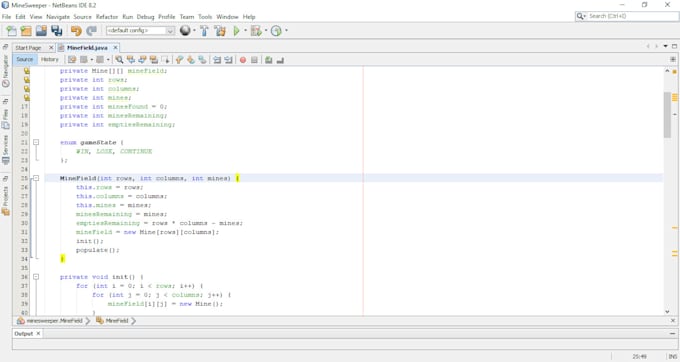This screenshot has height=362, width=680.
Task: Click the editor scrollbar down arrow
Action: pos(667,311)
